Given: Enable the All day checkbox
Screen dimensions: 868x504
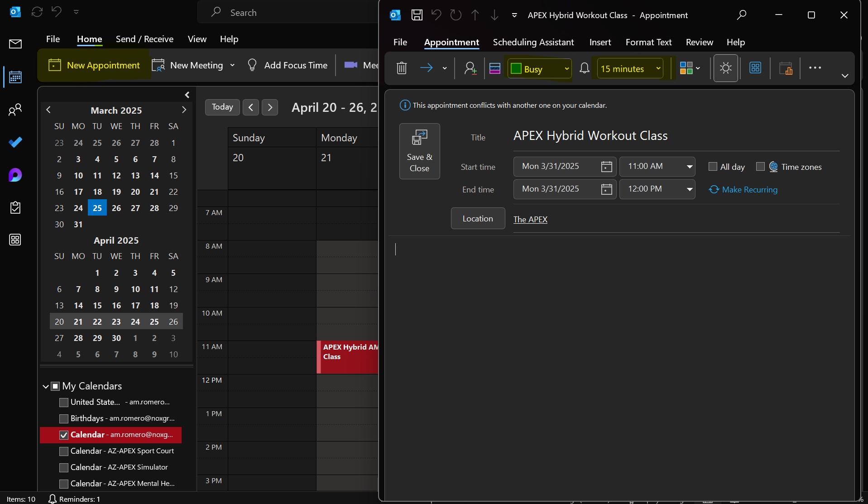Looking at the screenshot, I should pyautogui.click(x=713, y=167).
